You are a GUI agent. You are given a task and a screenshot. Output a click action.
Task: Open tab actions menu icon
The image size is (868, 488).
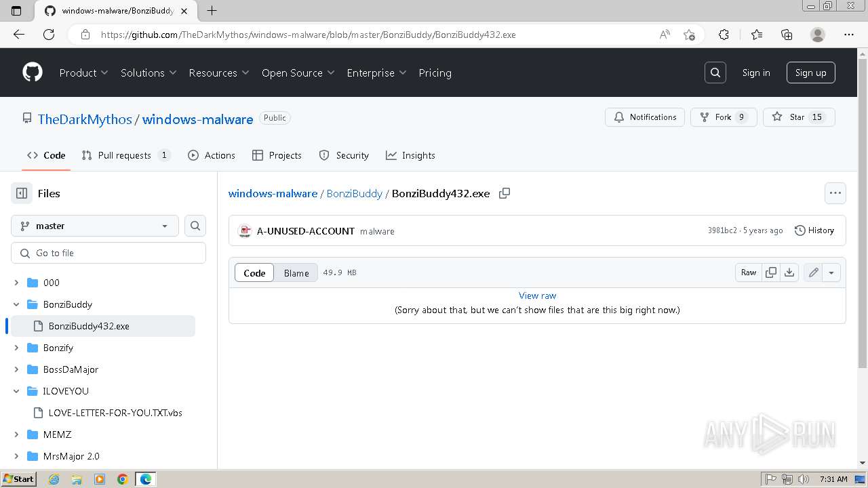(16, 11)
